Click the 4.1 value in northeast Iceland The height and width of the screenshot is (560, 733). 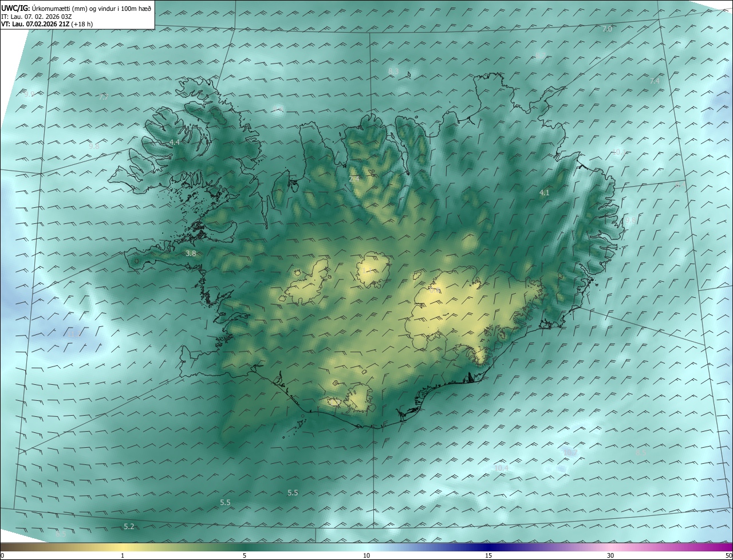(x=544, y=193)
